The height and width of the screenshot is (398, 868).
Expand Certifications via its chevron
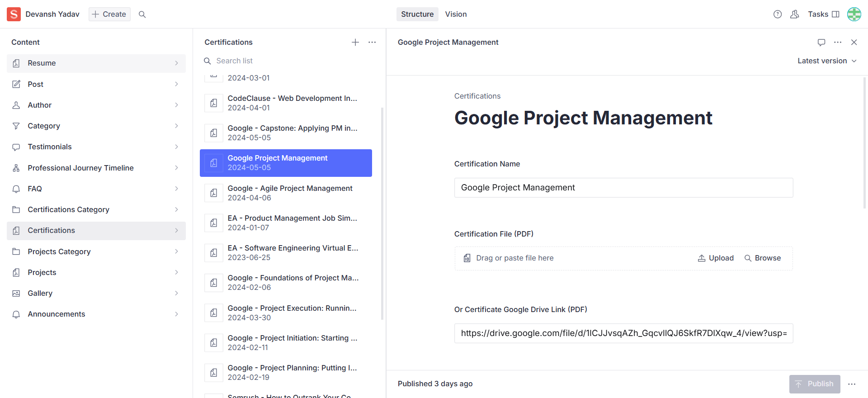click(176, 231)
